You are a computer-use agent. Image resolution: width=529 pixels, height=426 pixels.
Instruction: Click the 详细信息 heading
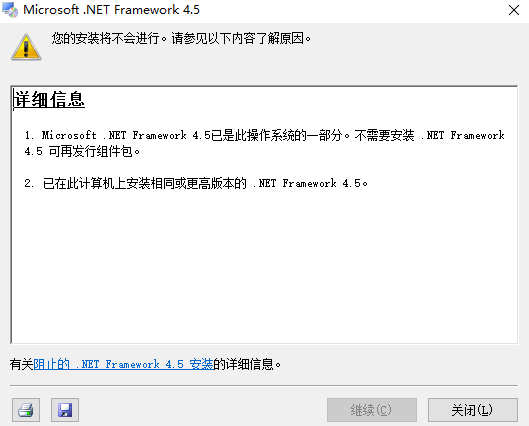(49, 100)
